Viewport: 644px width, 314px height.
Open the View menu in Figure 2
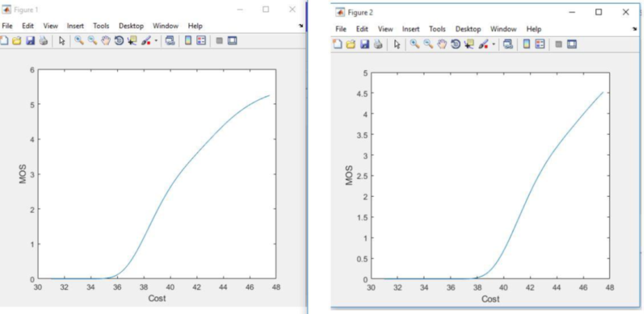tap(385, 29)
